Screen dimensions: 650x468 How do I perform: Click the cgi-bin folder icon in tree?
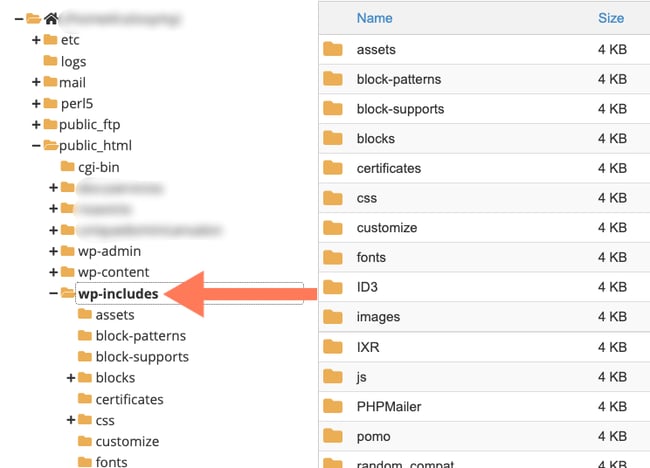click(x=68, y=167)
